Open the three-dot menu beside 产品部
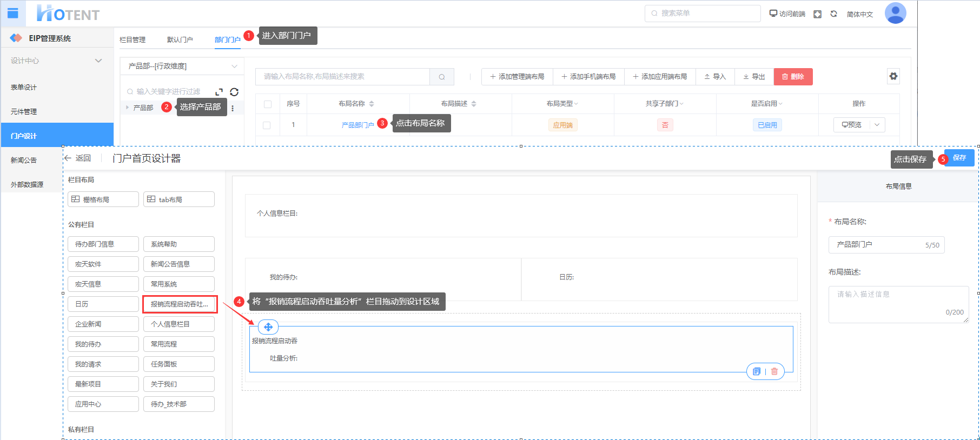This screenshot has width=980, height=440. 233,108
